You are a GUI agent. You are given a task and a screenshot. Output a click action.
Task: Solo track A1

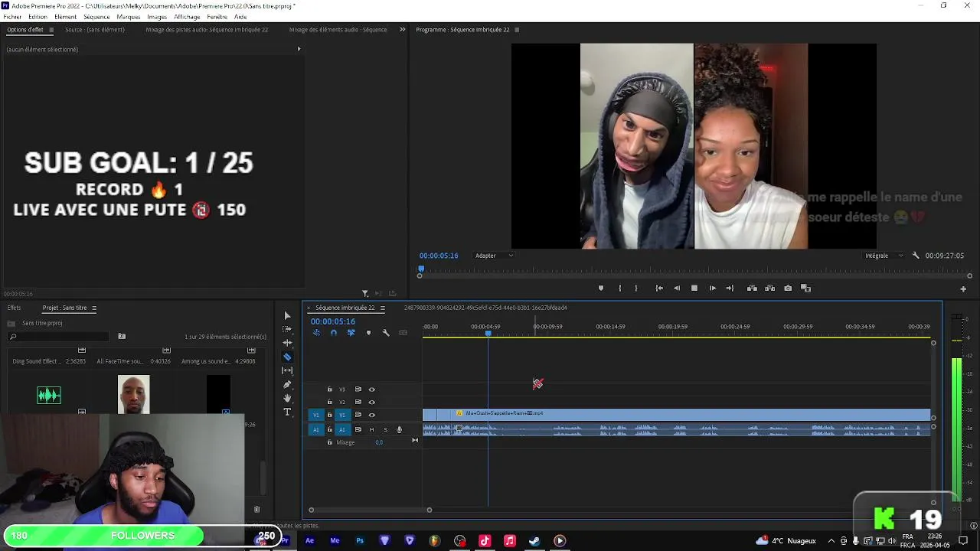pyautogui.click(x=385, y=429)
